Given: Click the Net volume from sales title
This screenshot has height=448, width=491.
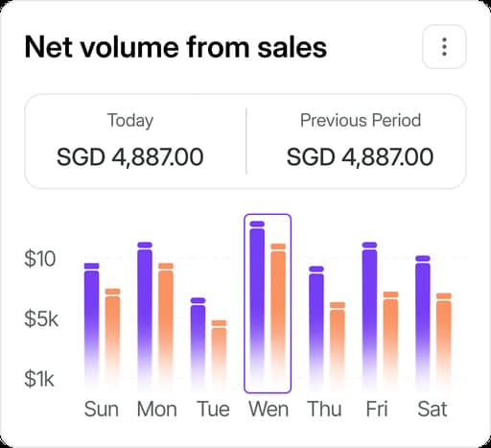Looking at the screenshot, I should 175,47.
